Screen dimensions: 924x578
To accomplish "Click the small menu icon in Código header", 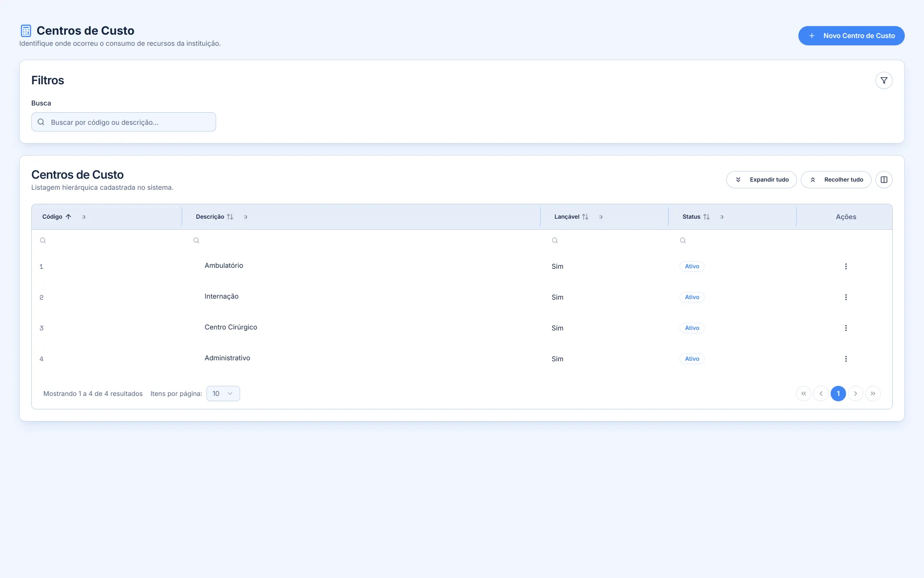I will (84, 217).
